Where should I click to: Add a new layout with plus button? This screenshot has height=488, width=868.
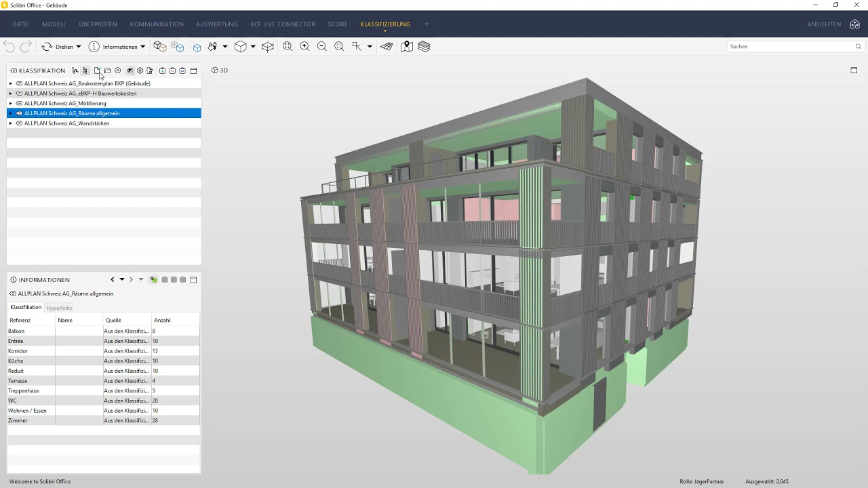tap(427, 24)
